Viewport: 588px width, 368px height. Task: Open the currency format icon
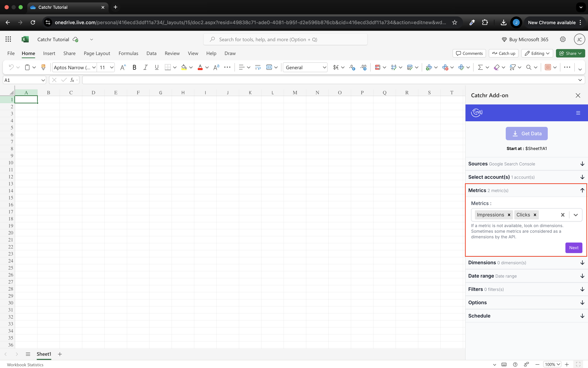pyautogui.click(x=336, y=67)
